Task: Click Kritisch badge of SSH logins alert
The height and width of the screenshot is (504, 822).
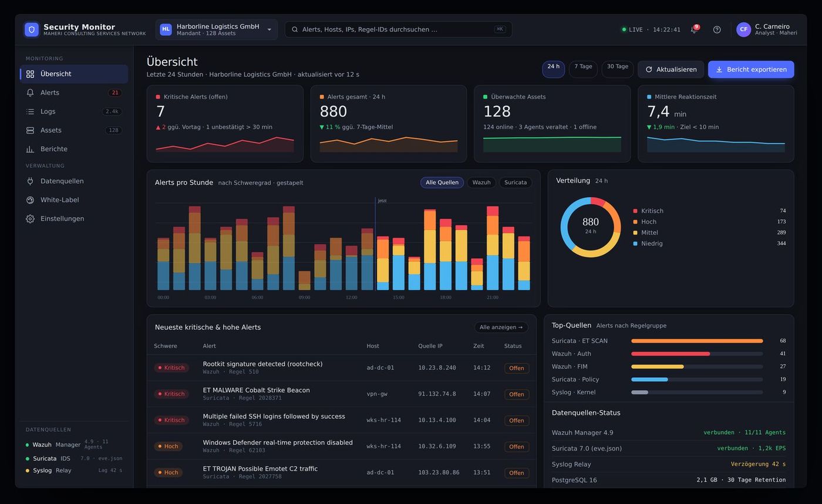Action: pos(171,420)
